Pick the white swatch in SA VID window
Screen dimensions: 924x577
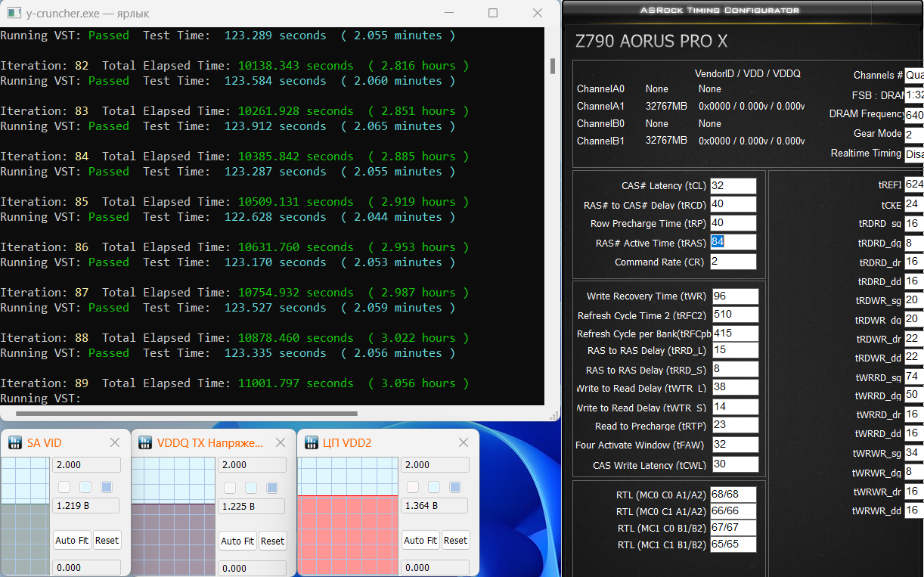pos(64,488)
